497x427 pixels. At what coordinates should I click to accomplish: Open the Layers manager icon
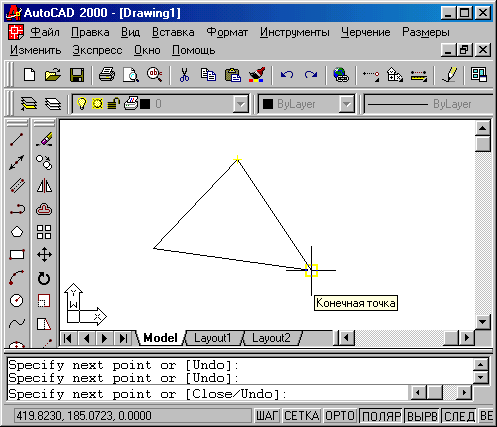pos(53,104)
